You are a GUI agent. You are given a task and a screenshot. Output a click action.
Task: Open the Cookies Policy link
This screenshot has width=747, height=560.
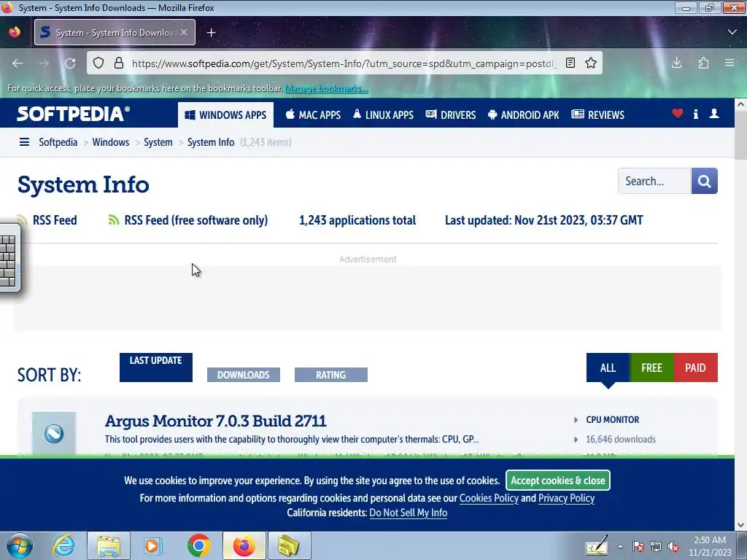click(489, 498)
